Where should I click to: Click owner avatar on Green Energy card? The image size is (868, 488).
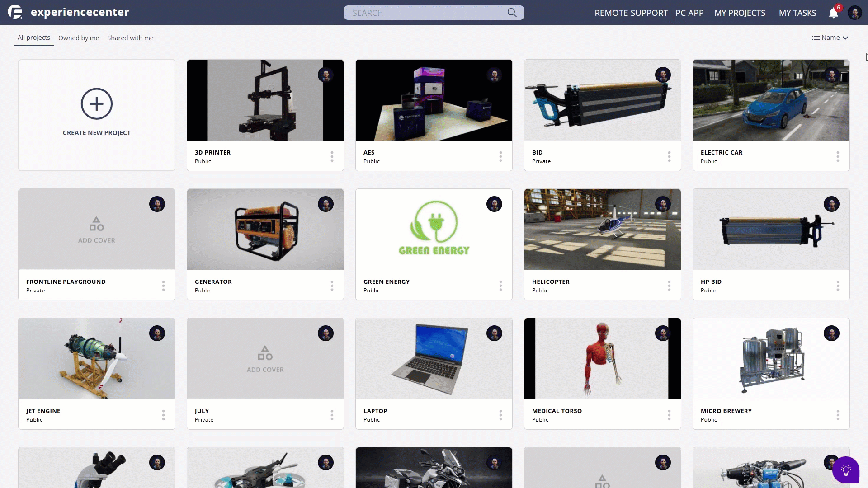[494, 204]
